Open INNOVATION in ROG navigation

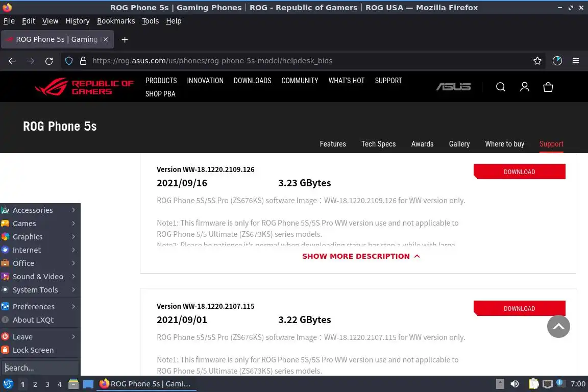(x=205, y=81)
